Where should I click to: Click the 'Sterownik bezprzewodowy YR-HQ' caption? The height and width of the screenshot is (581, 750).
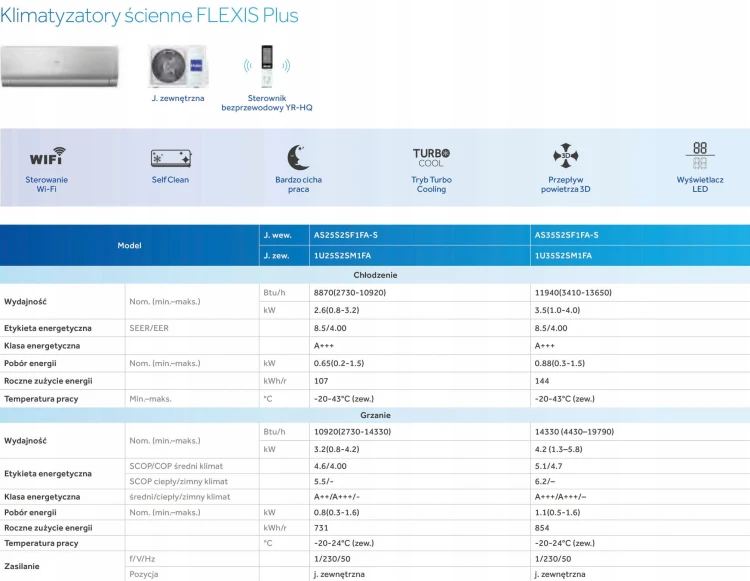(x=267, y=103)
